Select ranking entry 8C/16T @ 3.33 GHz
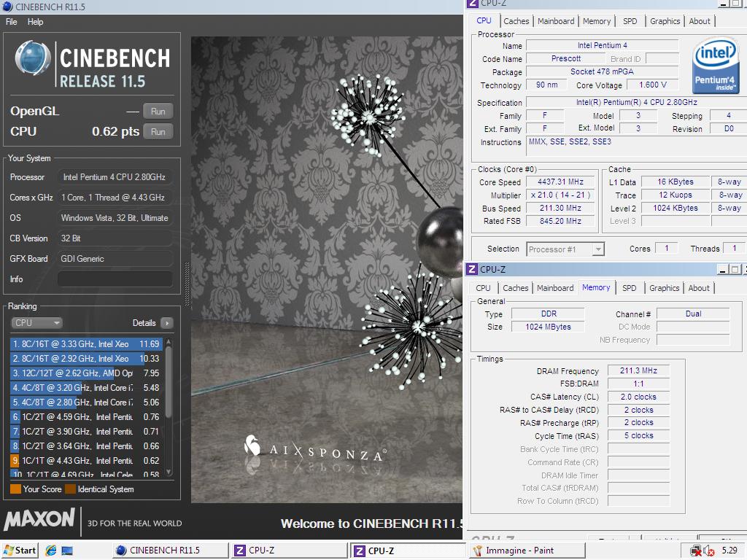The image size is (747, 560). pos(86,344)
